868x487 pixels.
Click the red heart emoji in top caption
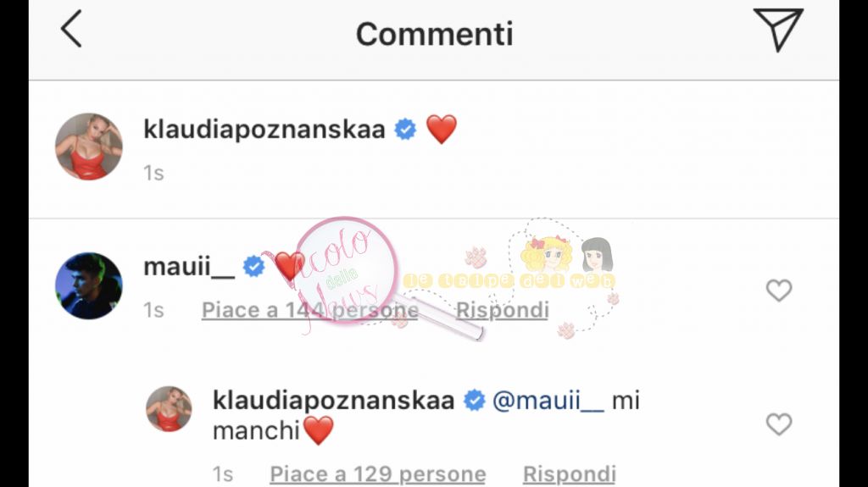point(441,129)
